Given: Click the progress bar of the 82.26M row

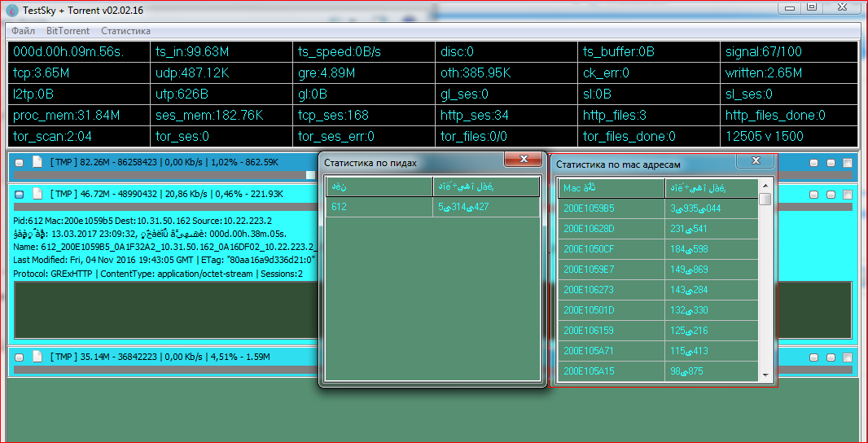Looking at the screenshot, I should [163, 174].
